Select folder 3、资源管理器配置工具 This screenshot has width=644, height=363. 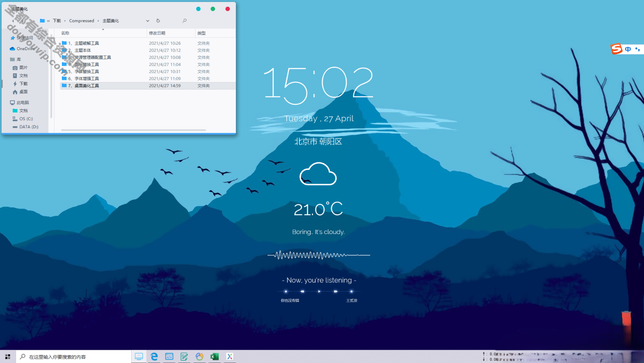click(x=90, y=57)
